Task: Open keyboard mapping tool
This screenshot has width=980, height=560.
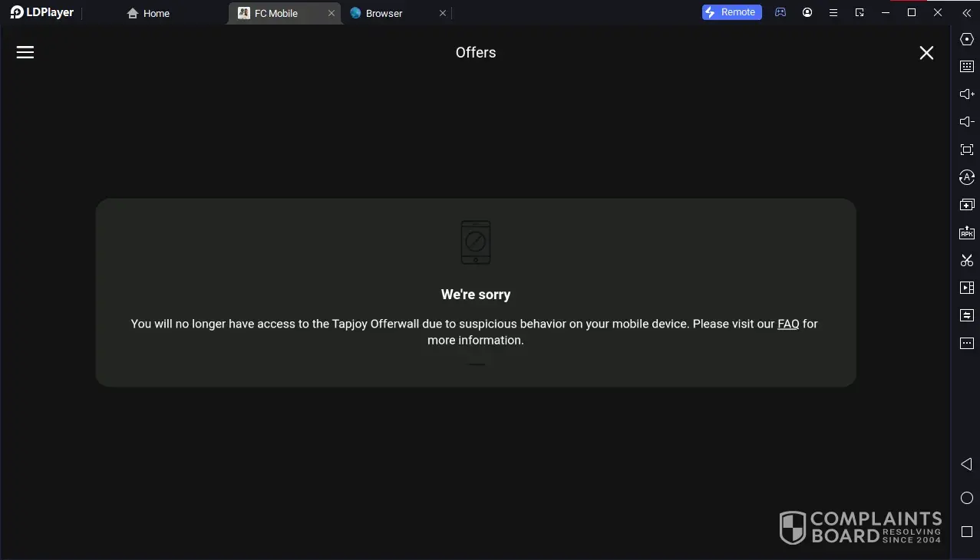Action: point(967,67)
